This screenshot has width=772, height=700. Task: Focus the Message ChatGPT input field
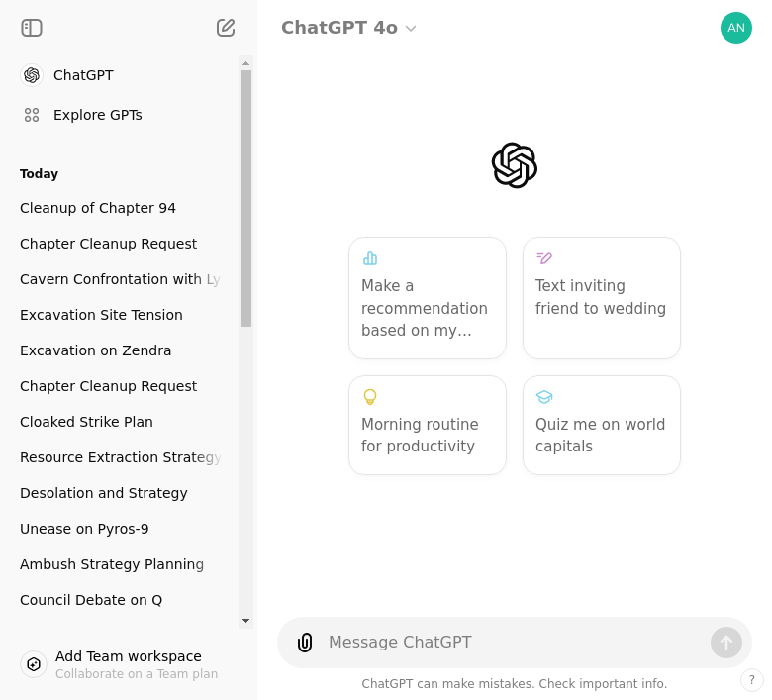(515, 642)
